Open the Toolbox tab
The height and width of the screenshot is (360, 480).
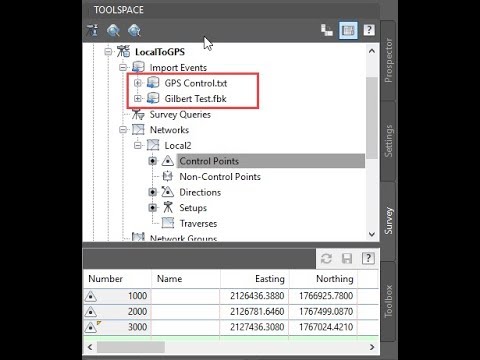coord(388,301)
